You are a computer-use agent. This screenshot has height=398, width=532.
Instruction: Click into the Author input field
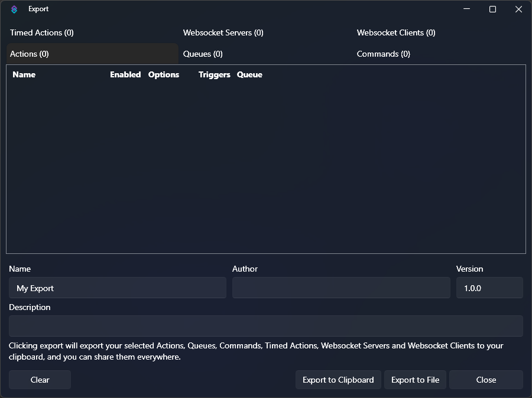pyautogui.click(x=341, y=288)
